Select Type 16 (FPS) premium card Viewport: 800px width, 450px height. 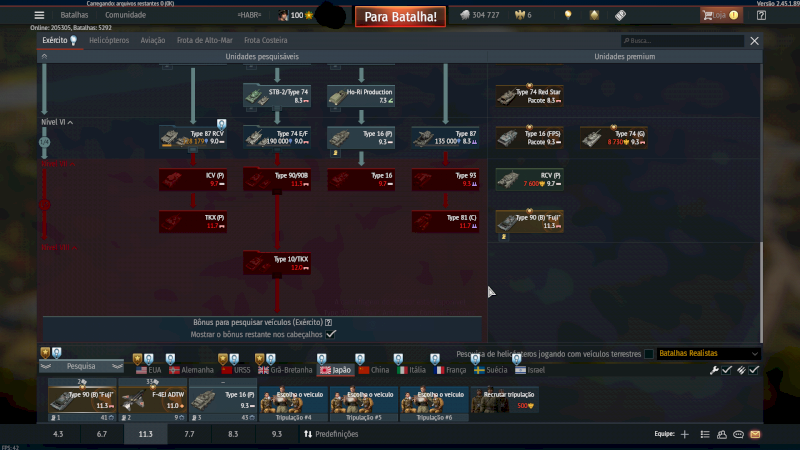530,138
